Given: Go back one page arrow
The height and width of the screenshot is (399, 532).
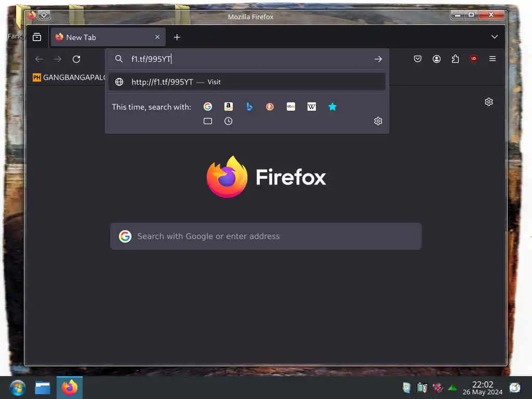Looking at the screenshot, I should coord(39,59).
